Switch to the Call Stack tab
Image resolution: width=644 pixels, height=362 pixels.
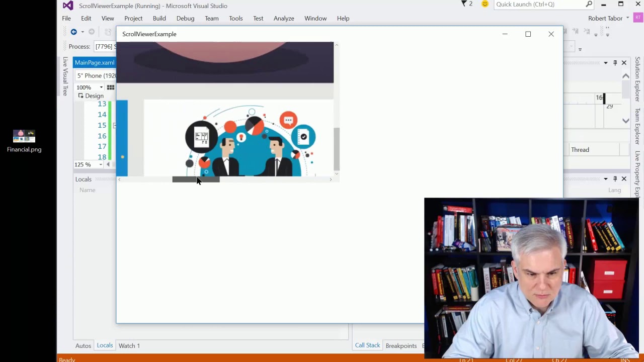point(367,345)
